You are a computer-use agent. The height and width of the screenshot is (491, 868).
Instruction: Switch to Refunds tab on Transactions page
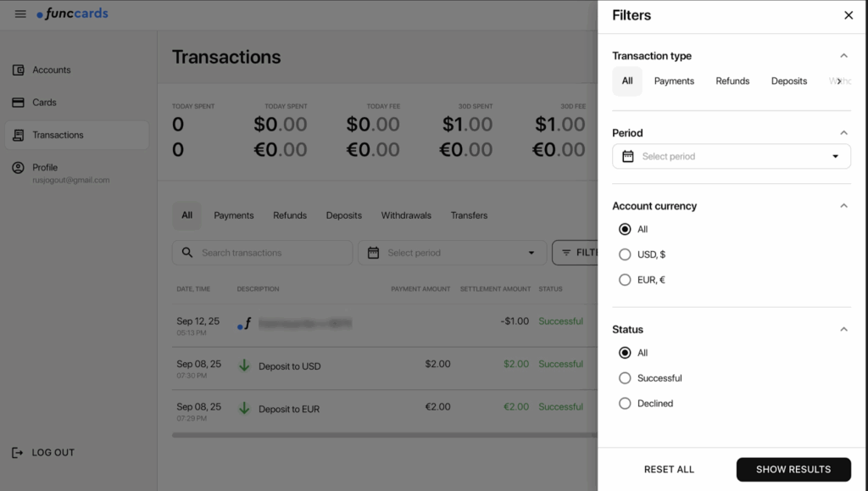[290, 215]
